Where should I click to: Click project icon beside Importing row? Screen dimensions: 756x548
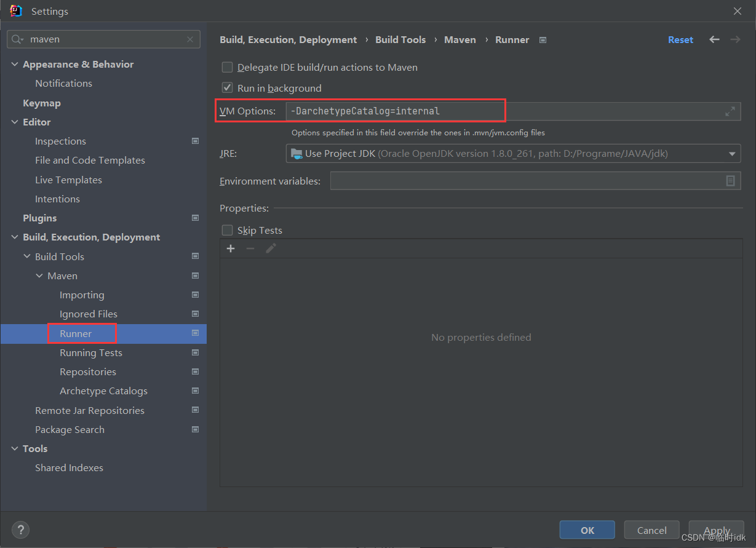coord(195,295)
